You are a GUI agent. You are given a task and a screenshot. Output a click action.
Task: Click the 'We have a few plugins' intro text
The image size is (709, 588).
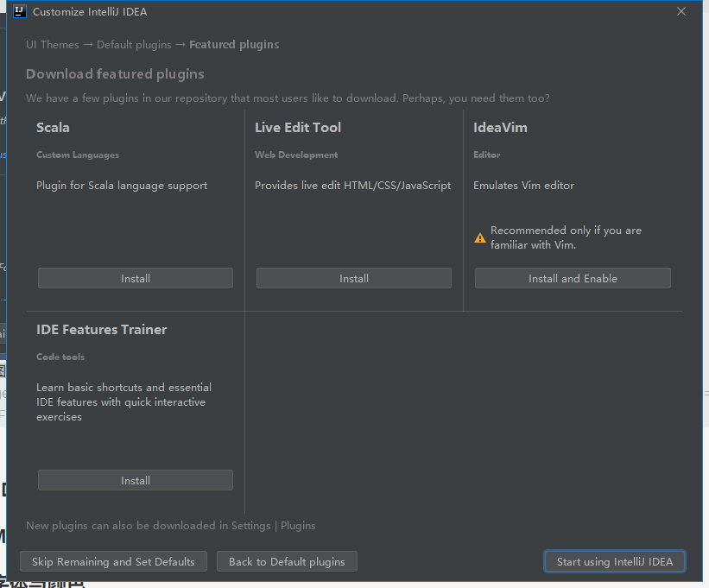click(x=288, y=98)
